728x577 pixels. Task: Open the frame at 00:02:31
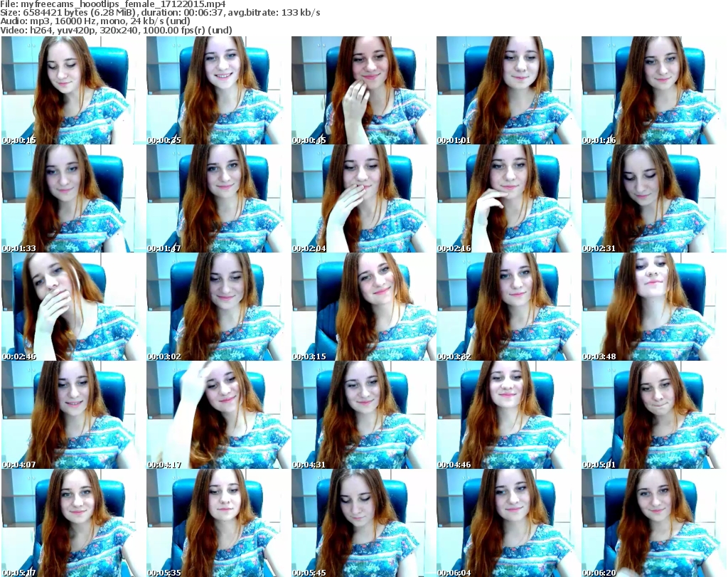pos(654,198)
